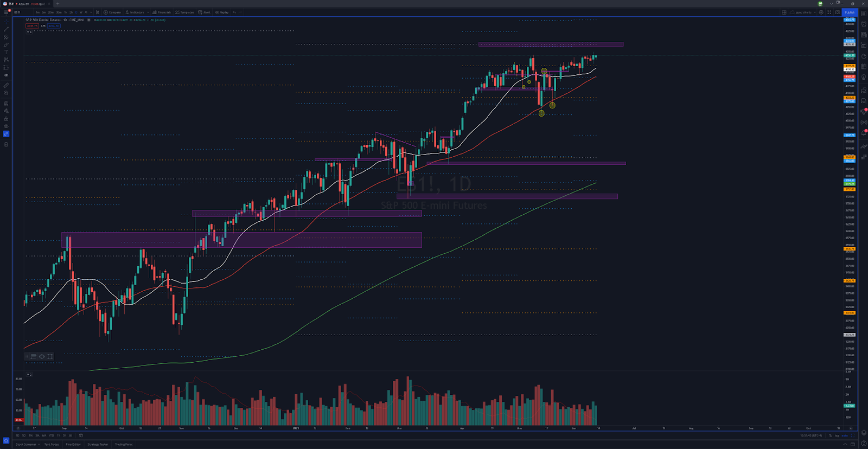Click the blue Publish button
Viewport: 868px width, 449px height.
click(x=850, y=12)
